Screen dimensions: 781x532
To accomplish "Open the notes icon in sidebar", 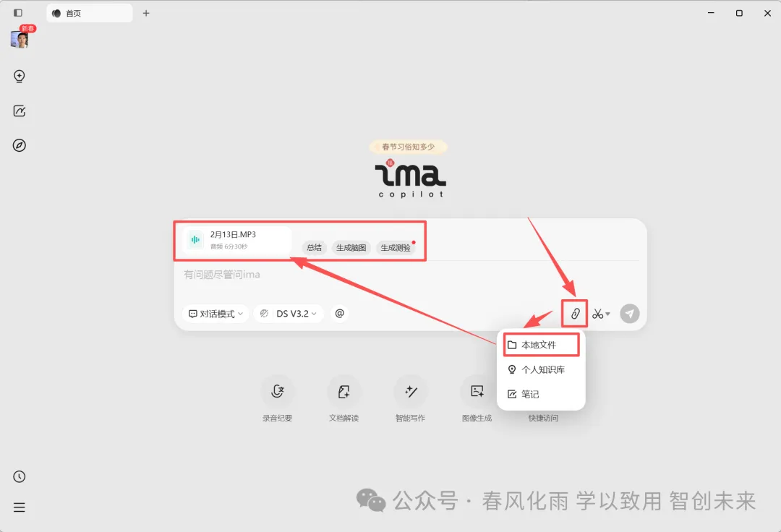I will pyautogui.click(x=20, y=111).
